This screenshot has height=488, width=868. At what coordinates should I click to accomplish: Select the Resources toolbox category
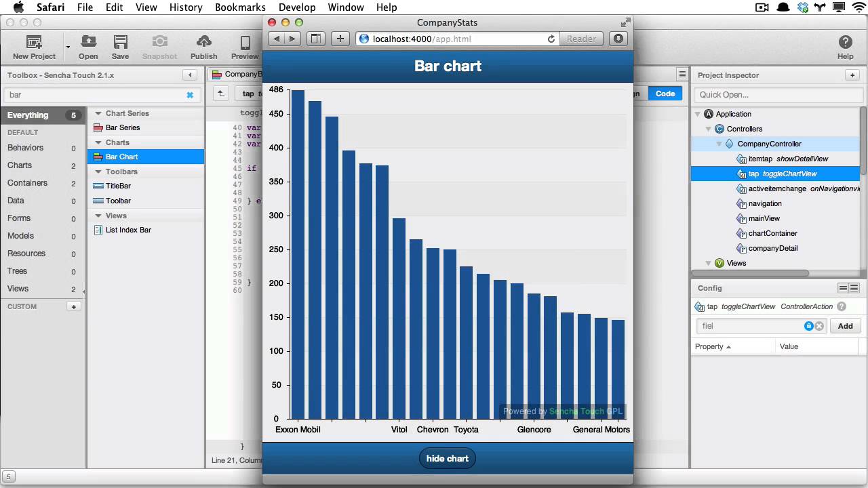pyautogui.click(x=43, y=253)
